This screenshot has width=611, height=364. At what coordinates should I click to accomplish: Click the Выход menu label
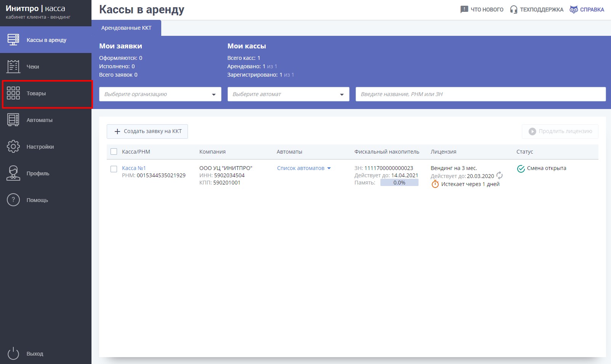(x=35, y=354)
